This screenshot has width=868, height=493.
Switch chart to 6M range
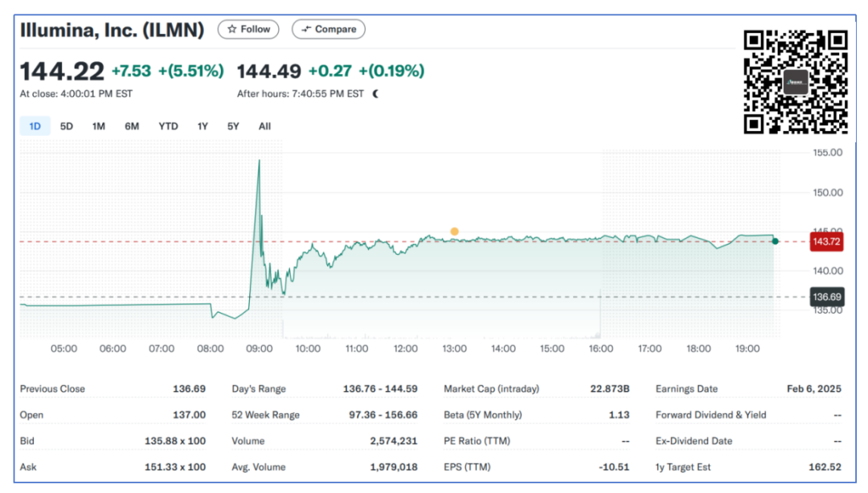click(132, 126)
